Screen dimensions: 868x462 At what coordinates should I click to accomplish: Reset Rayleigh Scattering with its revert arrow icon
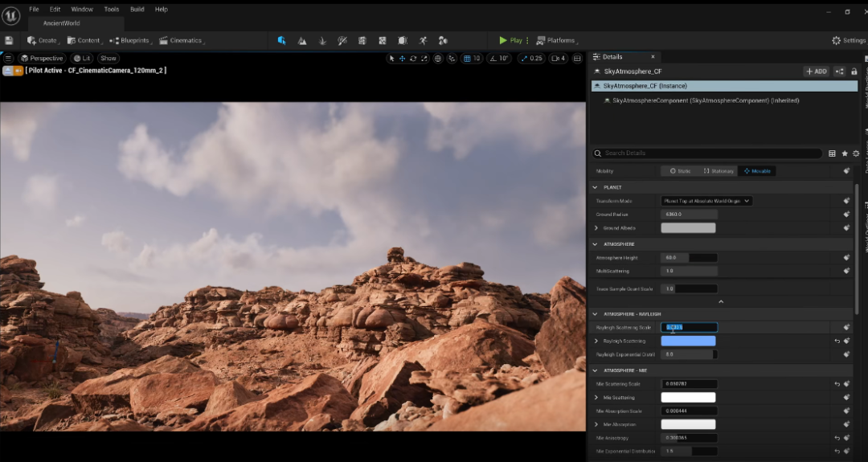coord(837,341)
